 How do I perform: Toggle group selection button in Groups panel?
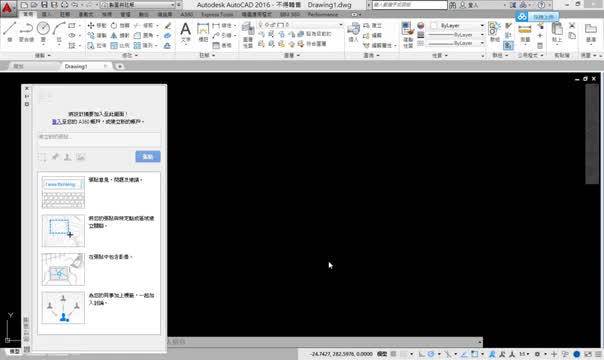coord(508,45)
